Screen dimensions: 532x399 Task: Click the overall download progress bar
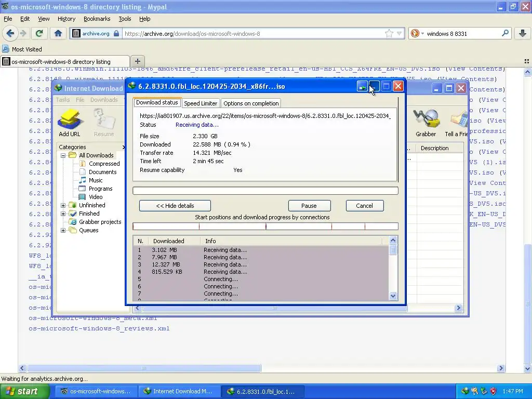[x=265, y=191]
